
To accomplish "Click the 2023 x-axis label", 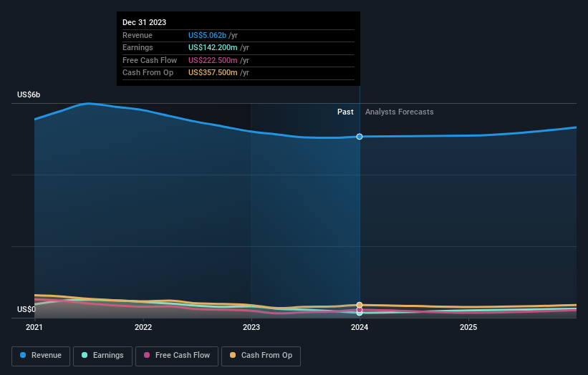I will pyautogui.click(x=251, y=328).
